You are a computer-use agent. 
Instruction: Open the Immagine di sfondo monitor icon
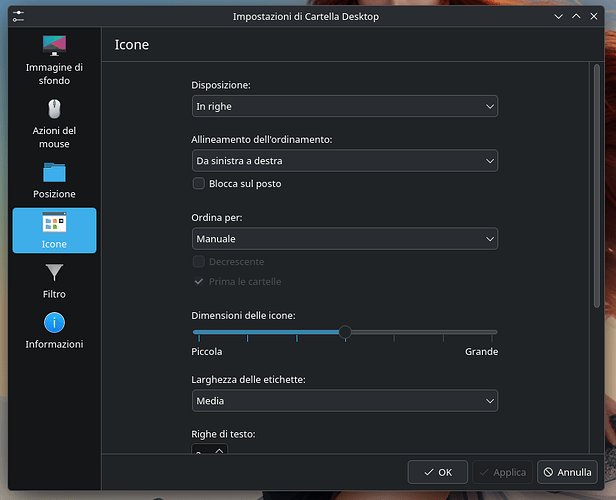pyautogui.click(x=54, y=46)
